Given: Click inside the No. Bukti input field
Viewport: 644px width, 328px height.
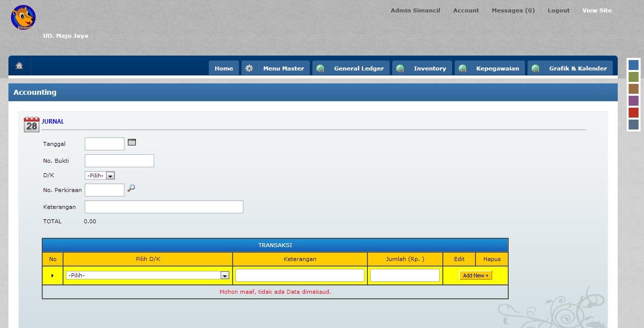Looking at the screenshot, I should pos(119,160).
